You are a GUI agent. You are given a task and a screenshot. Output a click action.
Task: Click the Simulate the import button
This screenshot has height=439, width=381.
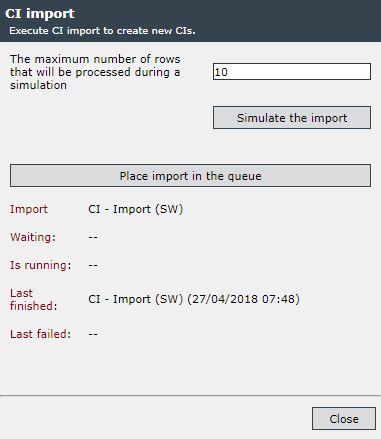292,118
